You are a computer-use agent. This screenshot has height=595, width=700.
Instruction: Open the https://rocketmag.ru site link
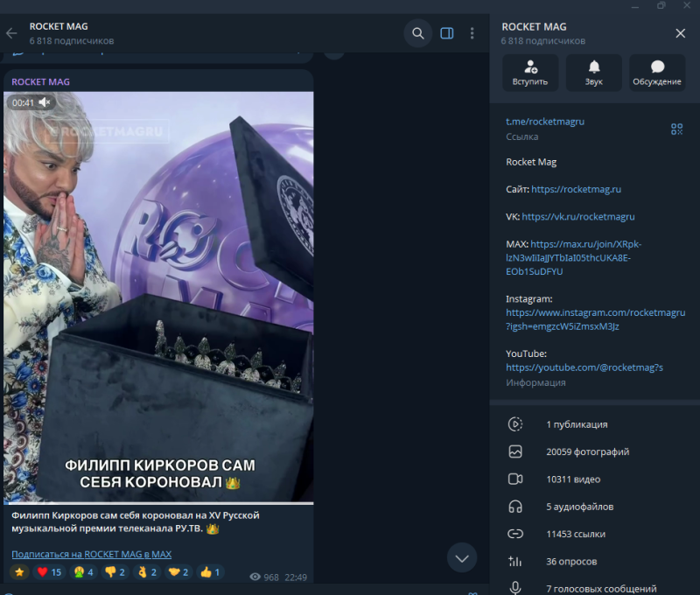(576, 189)
